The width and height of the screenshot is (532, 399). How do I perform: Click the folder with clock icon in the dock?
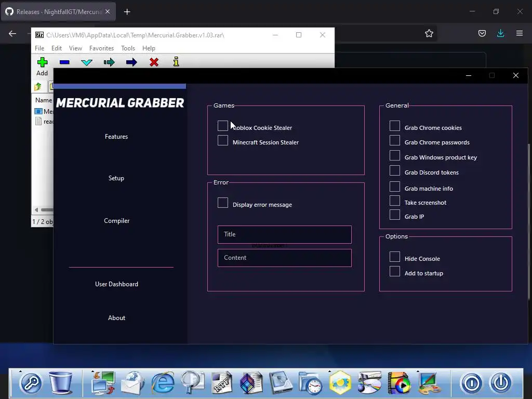click(311, 383)
